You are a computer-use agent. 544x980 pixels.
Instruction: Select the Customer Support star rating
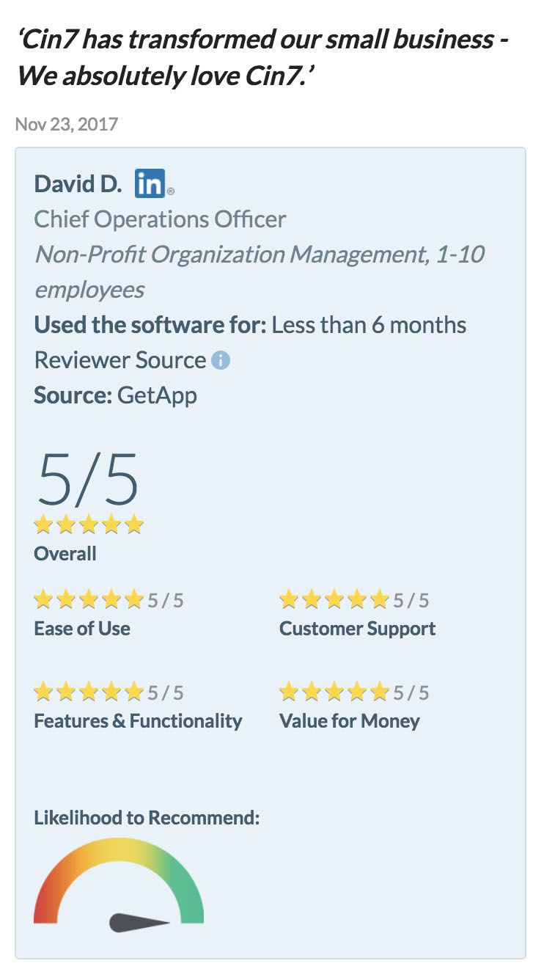pyautogui.click(x=334, y=600)
